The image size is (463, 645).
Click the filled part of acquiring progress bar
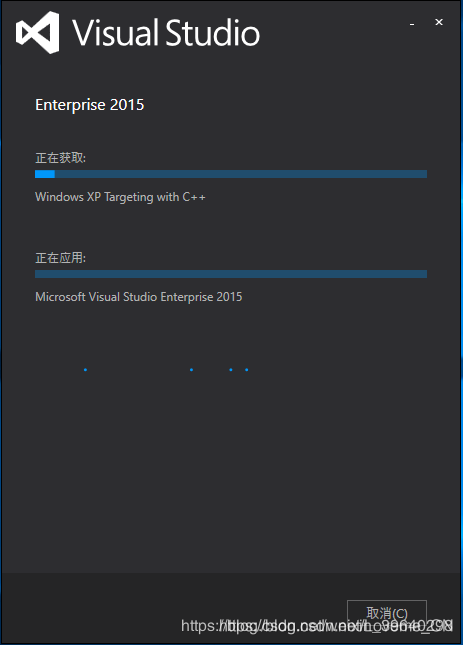click(x=45, y=174)
